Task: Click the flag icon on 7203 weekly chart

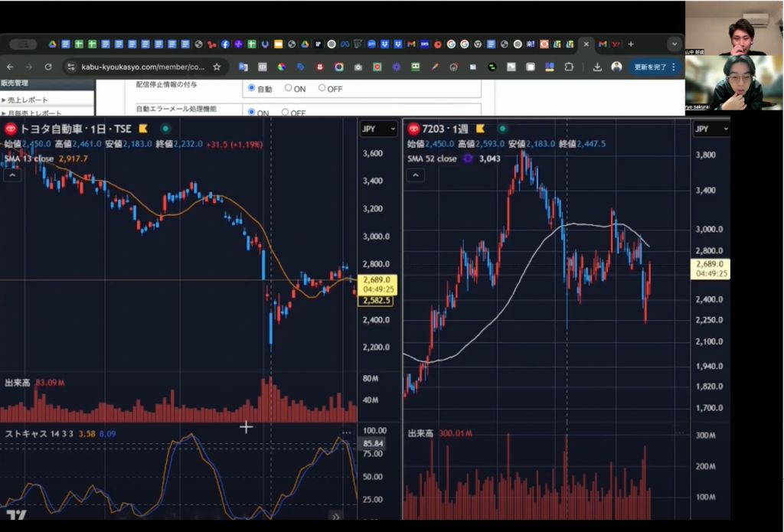Action: 480,129
